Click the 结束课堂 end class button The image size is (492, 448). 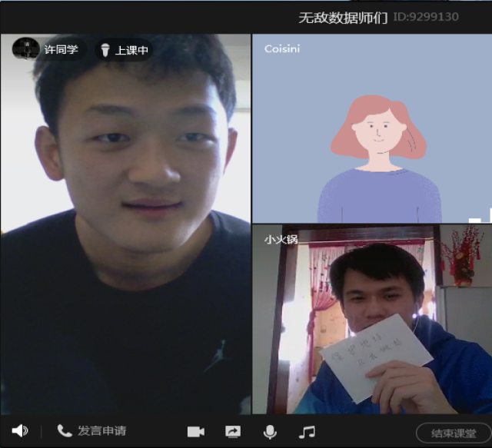[x=454, y=433]
